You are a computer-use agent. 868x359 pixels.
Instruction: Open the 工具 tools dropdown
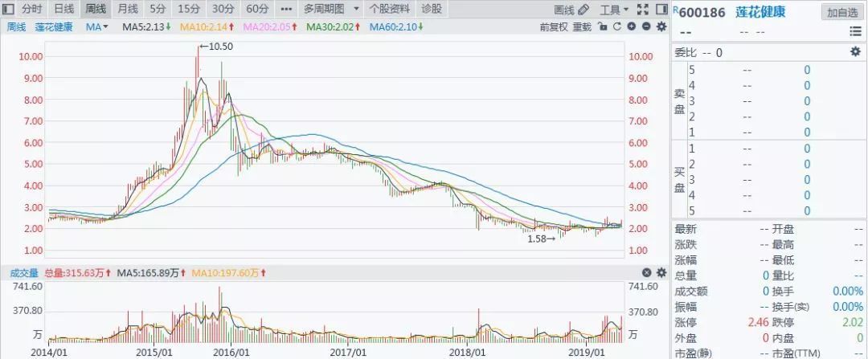pyautogui.click(x=615, y=10)
